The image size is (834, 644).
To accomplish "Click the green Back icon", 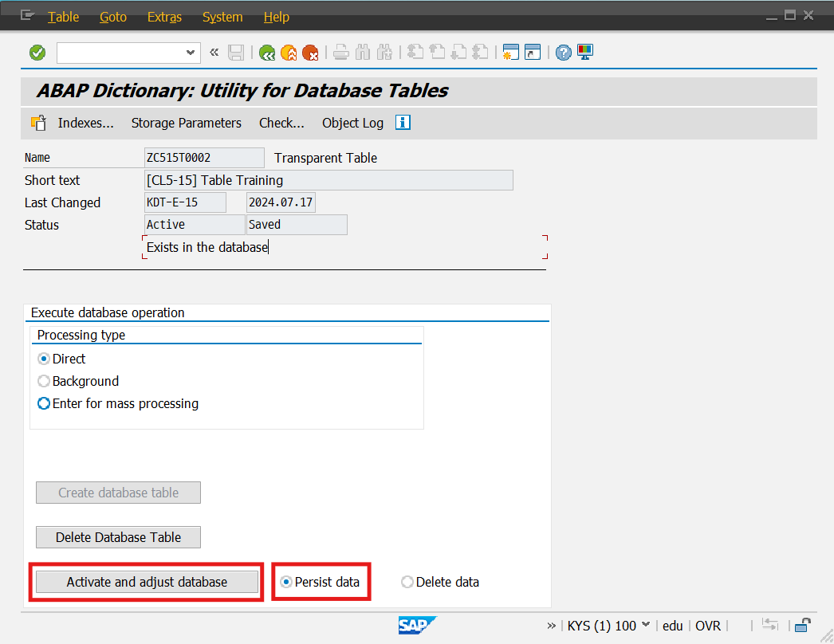I will coord(267,53).
